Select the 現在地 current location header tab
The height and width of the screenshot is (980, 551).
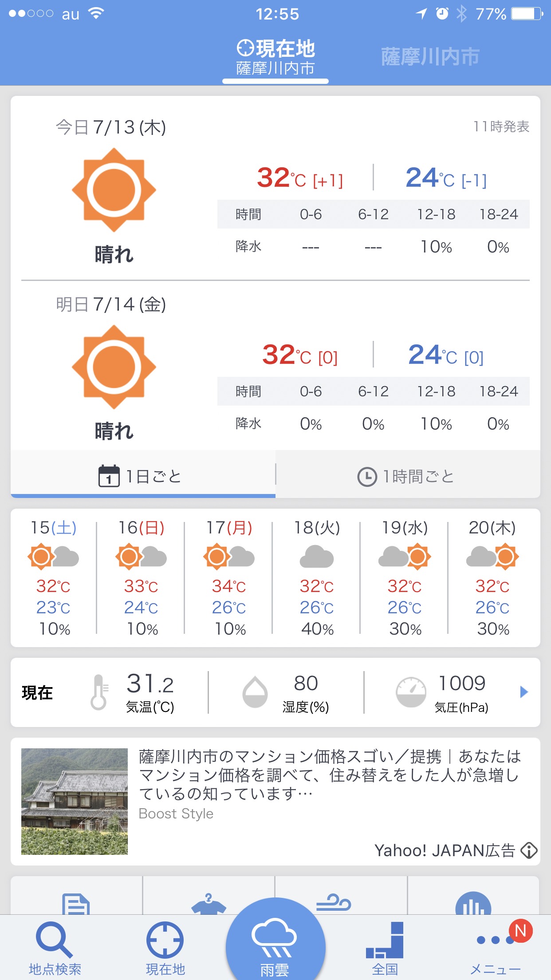(x=275, y=58)
